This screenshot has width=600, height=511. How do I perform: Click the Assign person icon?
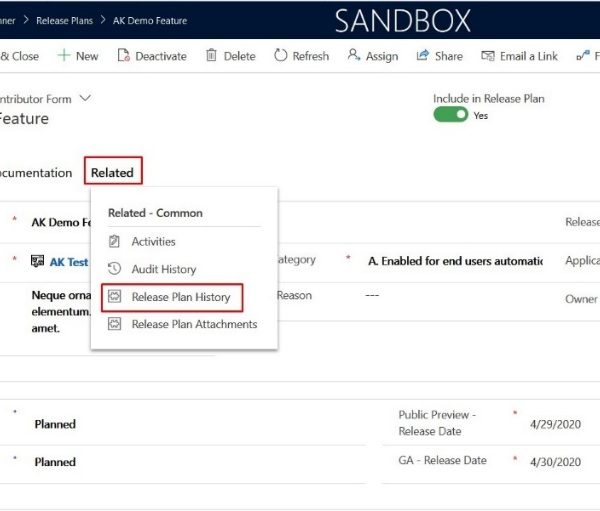(354, 56)
